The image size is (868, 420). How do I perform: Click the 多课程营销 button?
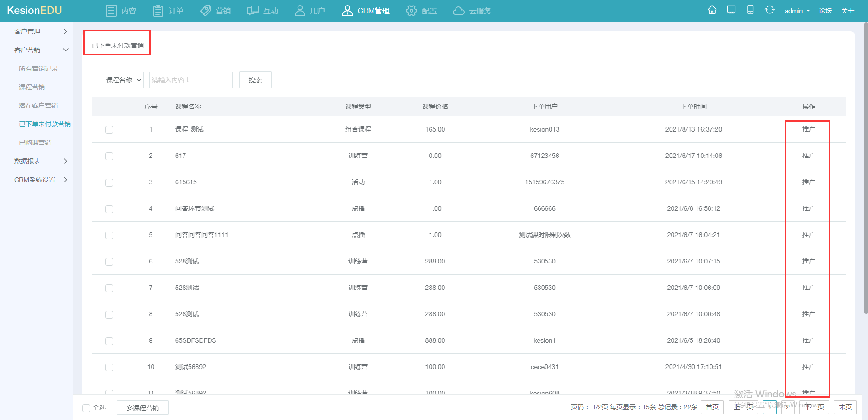pyautogui.click(x=143, y=408)
